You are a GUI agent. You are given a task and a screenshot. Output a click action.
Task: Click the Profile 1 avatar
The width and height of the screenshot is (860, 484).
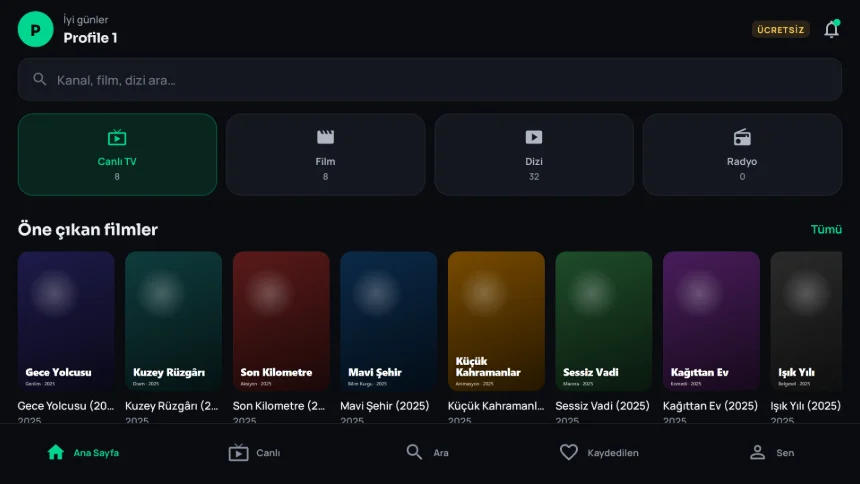35,29
